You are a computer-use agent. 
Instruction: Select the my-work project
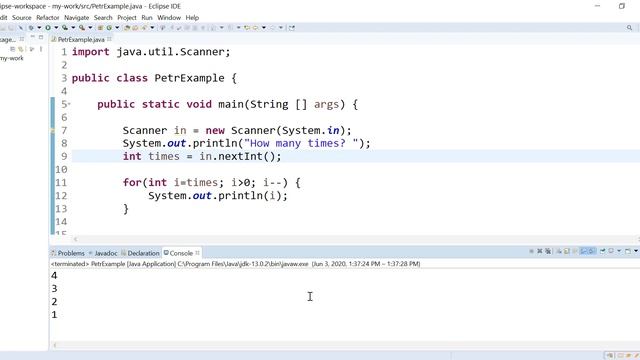pos(12,58)
